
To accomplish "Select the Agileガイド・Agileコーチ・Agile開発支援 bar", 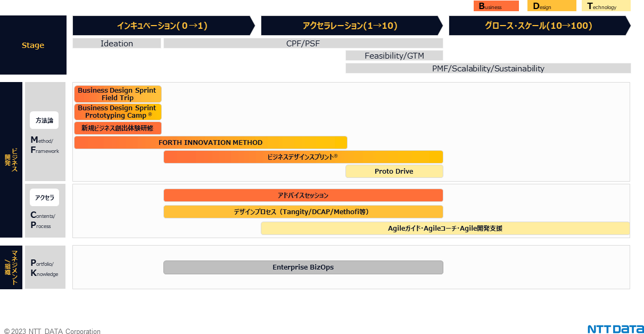I will 445,229.
